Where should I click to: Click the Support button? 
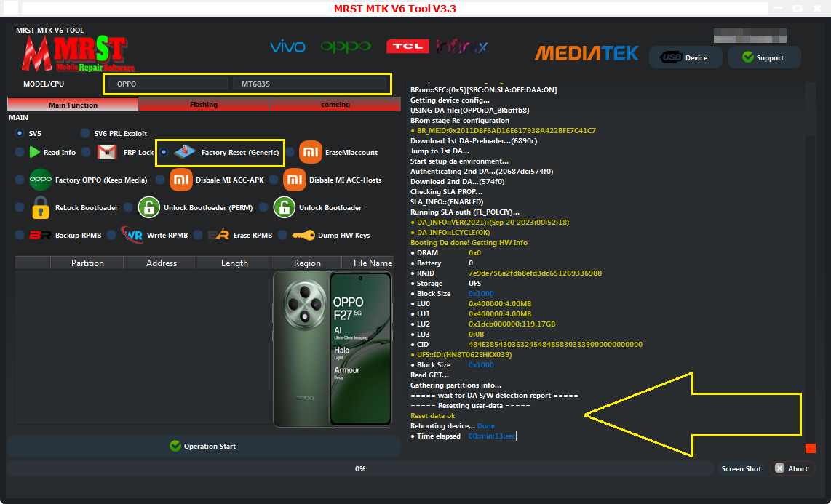(x=764, y=57)
